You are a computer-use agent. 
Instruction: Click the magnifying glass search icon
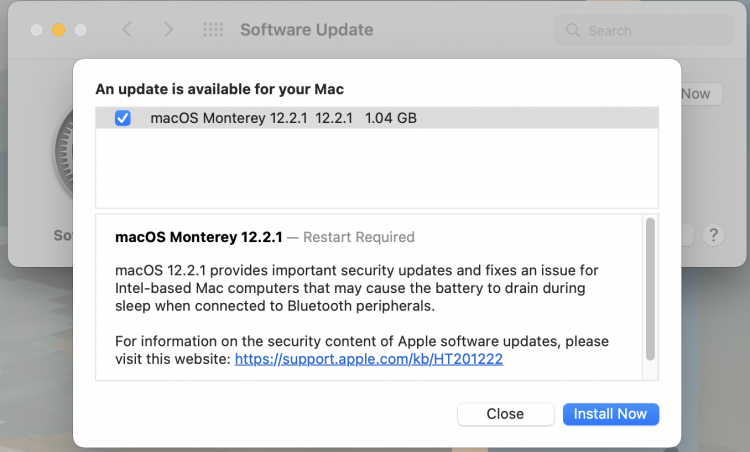pyautogui.click(x=573, y=31)
